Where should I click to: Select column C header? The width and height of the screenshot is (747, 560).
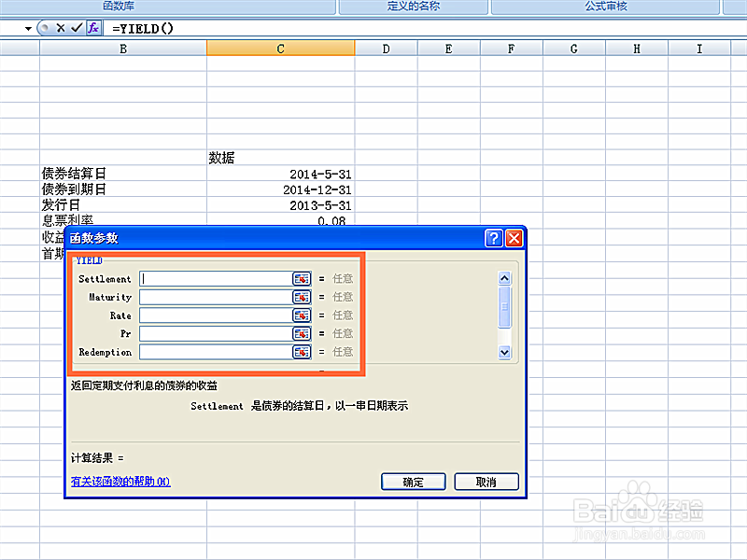281,49
